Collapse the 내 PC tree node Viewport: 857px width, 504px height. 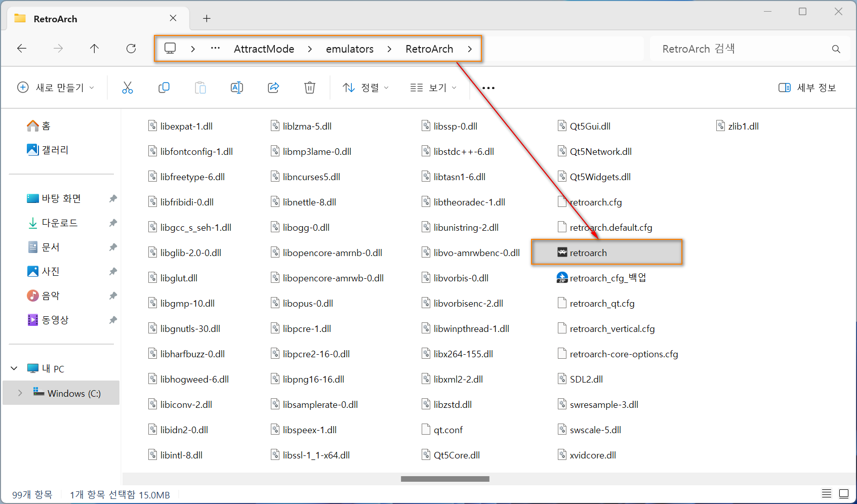pyautogui.click(x=14, y=368)
